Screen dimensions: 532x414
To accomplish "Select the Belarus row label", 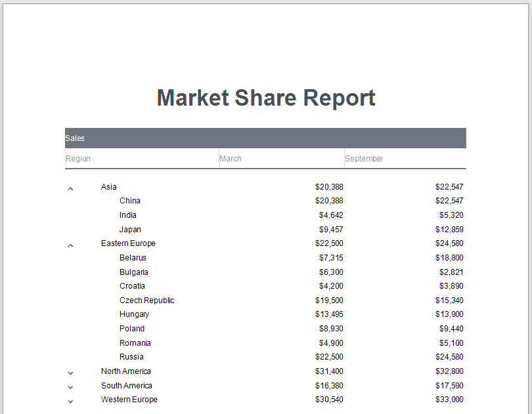I will pyautogui.click(x=133, y=258).
